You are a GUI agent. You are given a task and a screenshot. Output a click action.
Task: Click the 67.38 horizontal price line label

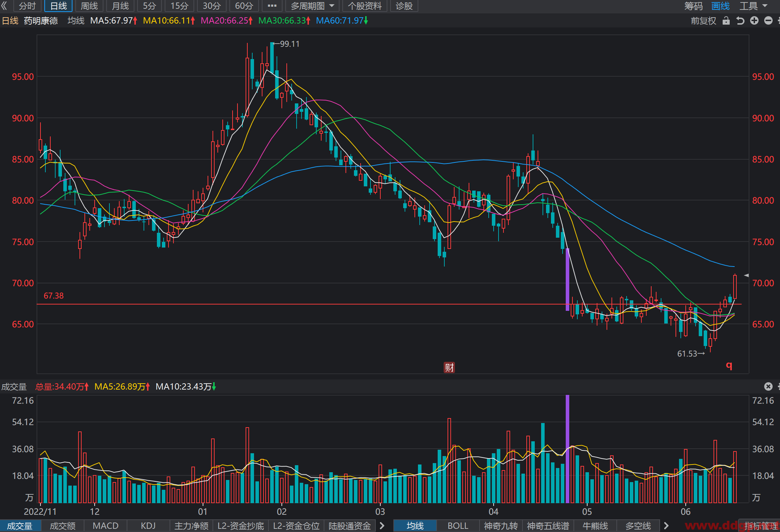53,296
